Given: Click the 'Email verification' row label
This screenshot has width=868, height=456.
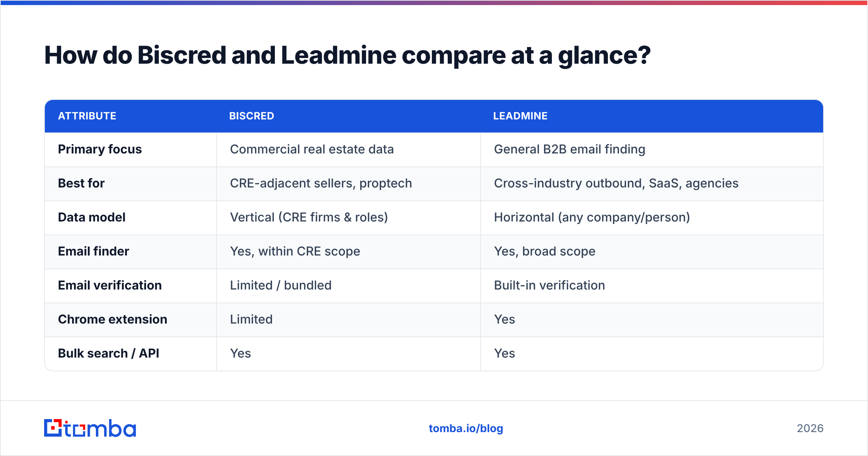Looking at the screenshot, I should [x=110, y=286].
